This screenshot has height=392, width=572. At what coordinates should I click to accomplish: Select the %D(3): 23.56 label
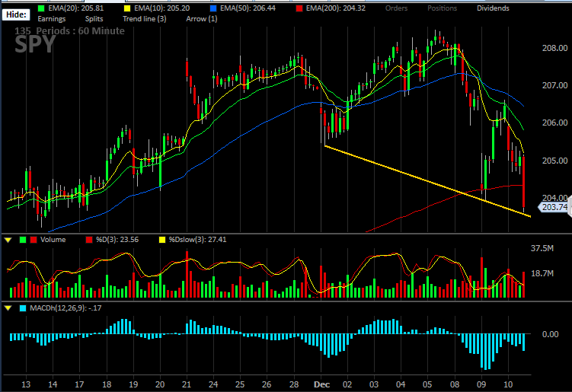(x=117, y=240)
